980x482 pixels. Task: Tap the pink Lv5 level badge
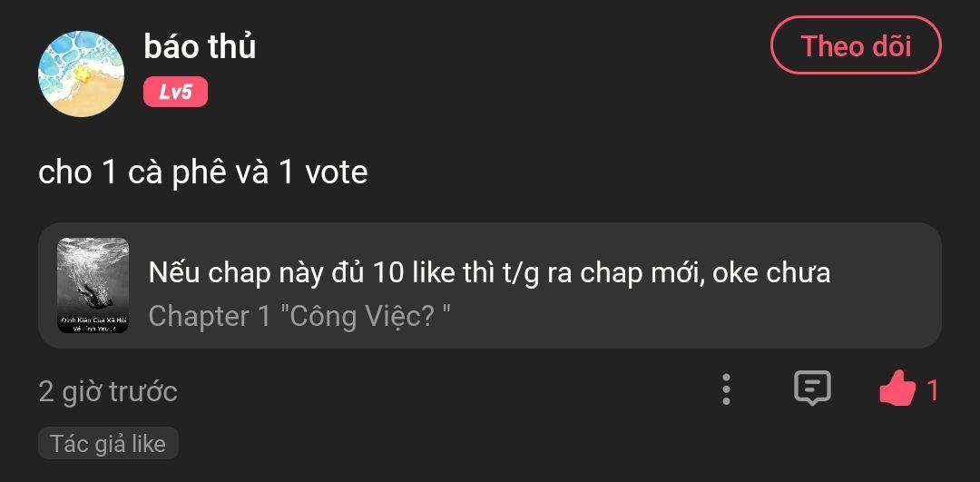coord(175,92)
